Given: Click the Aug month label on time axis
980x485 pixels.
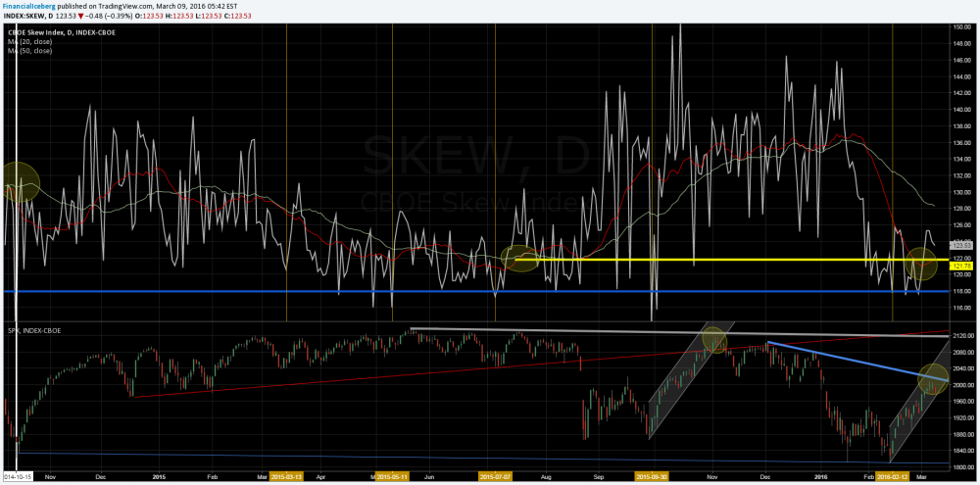Looking at the screenshot, I should [x=546, y=476].
